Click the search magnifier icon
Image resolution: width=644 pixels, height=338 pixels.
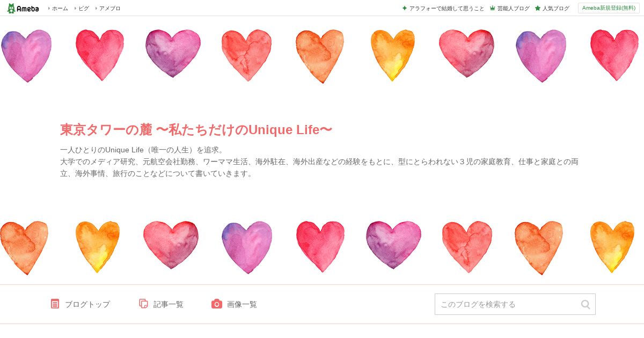586,304
